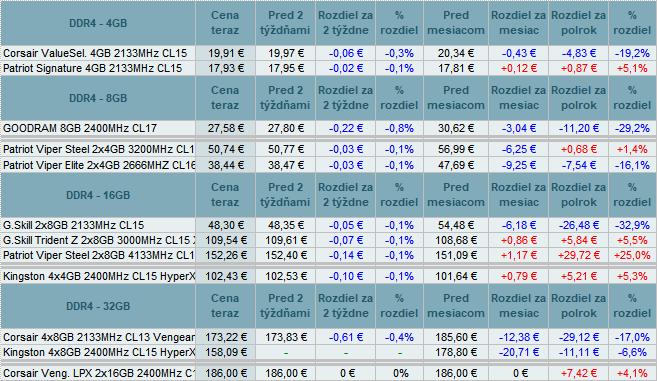Click the +25,0% value for Viper Steel 4133MHz
This screenshot has height=381, width=657.
tap(632, 255)
